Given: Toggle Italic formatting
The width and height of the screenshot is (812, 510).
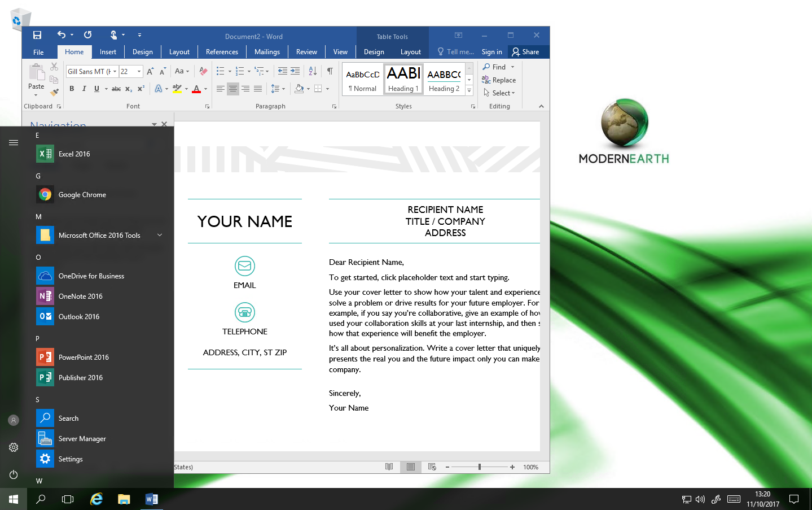Looking at the screenshot, I should [x=84, y=89].
